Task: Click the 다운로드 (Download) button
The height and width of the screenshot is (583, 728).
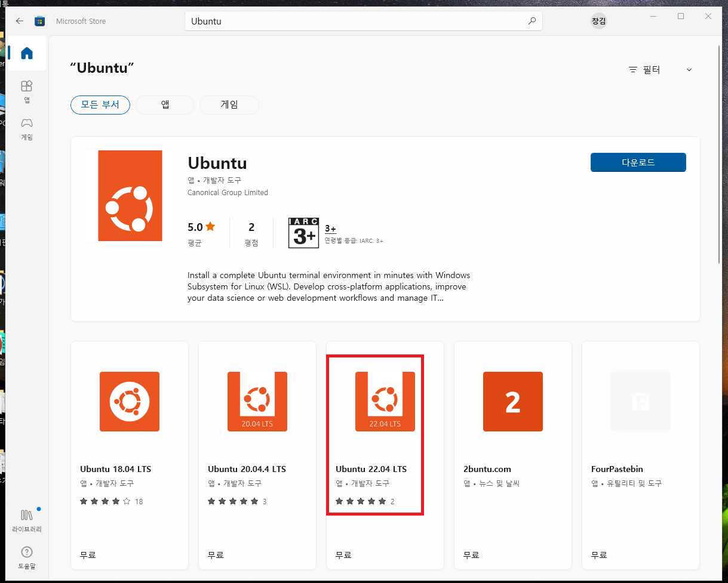Action: pos(638,162)
